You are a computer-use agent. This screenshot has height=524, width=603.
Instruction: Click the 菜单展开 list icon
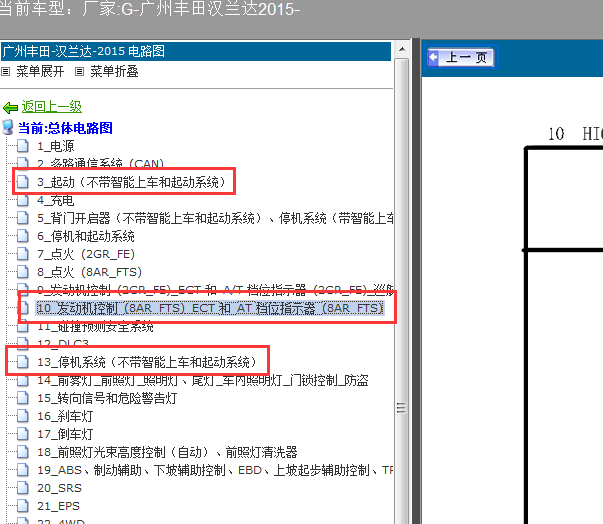[5, 72]
